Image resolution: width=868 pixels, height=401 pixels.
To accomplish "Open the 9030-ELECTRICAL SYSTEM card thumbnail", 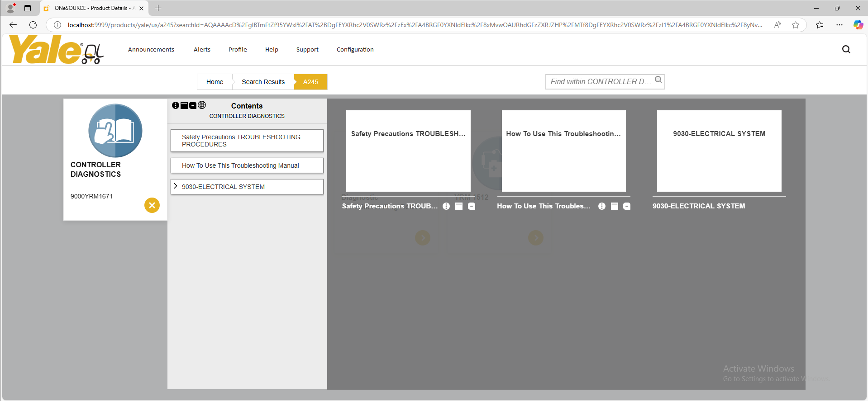I will click(719, 151).
